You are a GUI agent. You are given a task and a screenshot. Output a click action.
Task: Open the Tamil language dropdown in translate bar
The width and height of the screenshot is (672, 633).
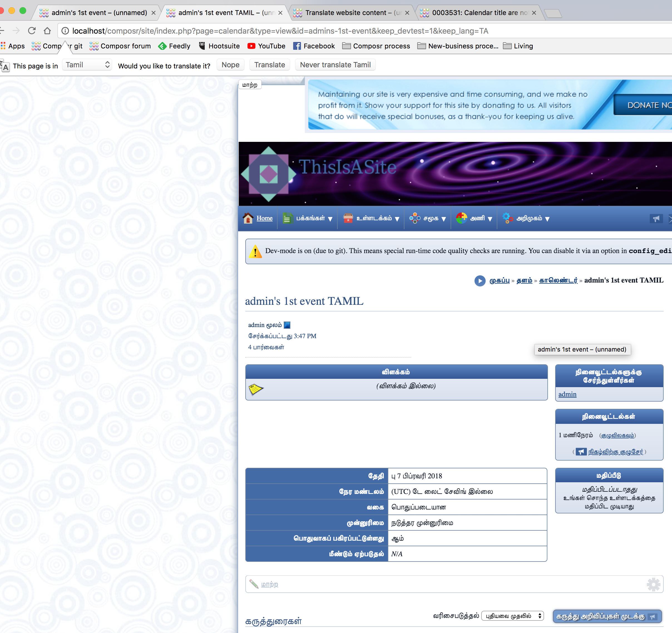coord(87,65)
